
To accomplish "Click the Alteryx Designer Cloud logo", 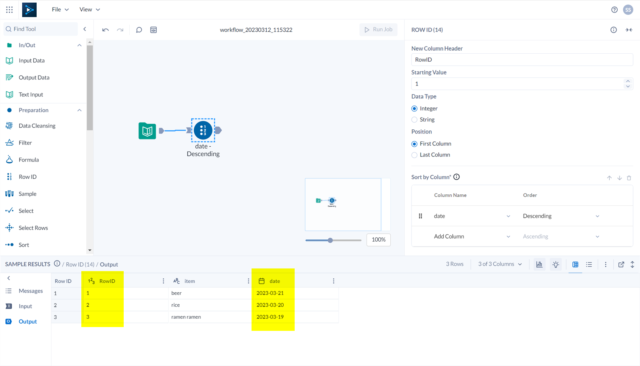I will 29,9.
